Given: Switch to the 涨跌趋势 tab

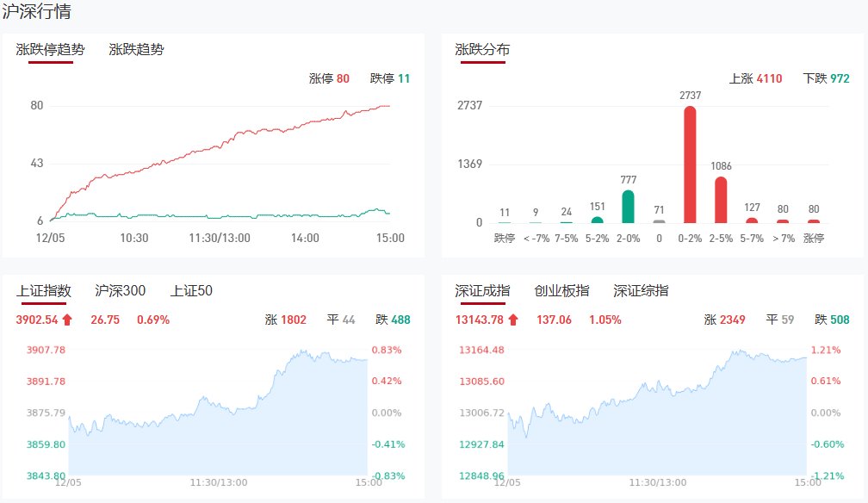Looking at the screenshot, I should [x=136, y=50].
